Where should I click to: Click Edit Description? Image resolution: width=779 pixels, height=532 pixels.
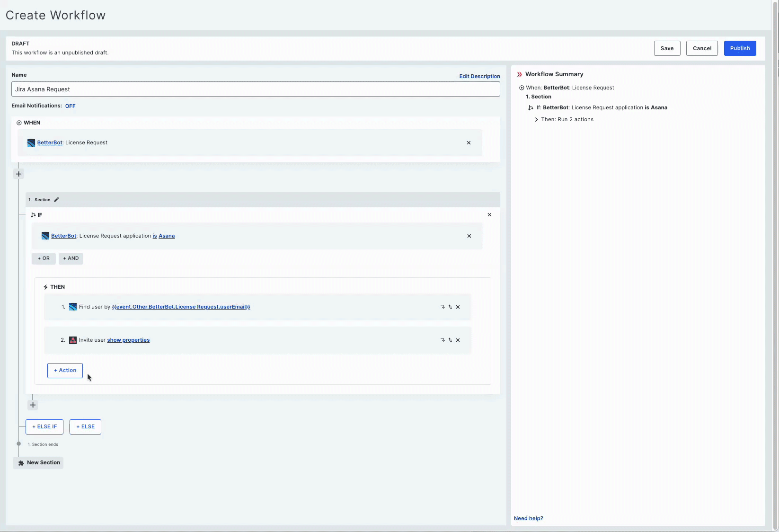[479, 76]
